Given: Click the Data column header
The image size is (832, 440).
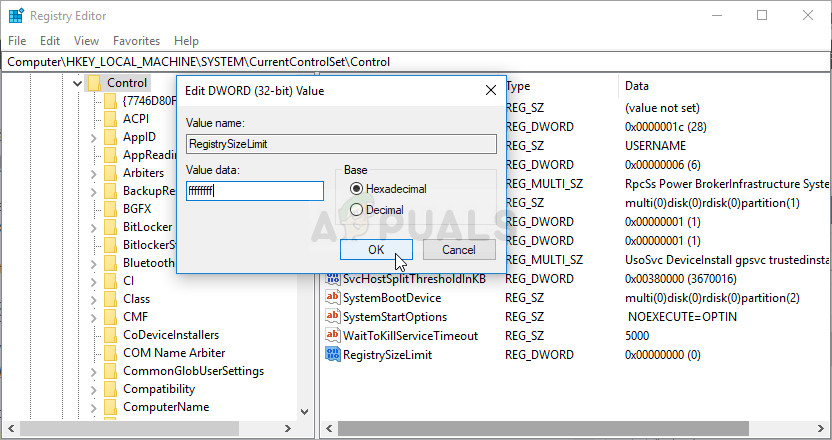Looking at the screenshot, I should click(x=637, y=86).
